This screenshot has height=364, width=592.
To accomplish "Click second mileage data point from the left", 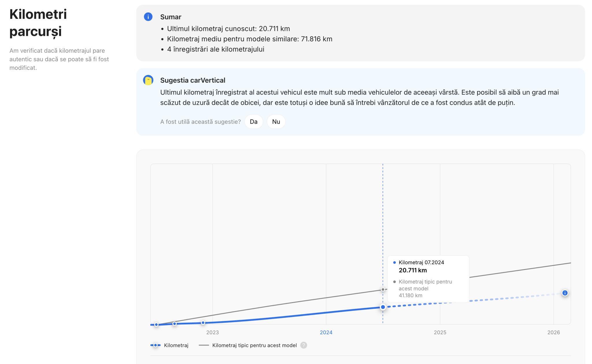I will click(174, 324).
